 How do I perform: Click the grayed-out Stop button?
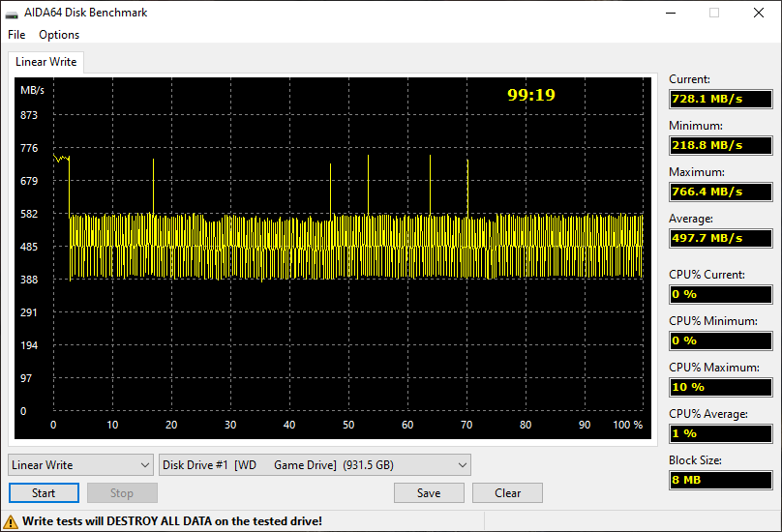(x=122, y=492)
